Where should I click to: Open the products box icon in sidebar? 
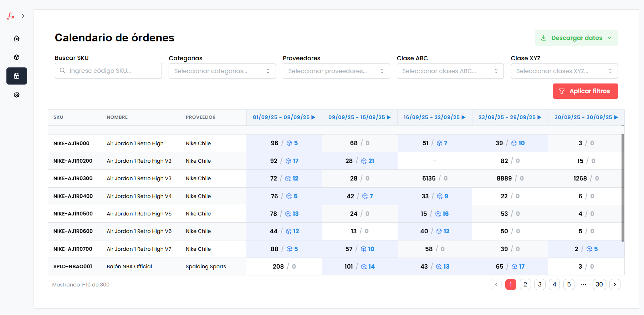16,57
